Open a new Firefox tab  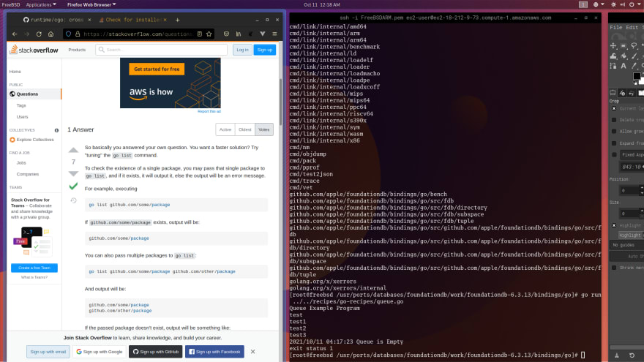pos(177,20)
